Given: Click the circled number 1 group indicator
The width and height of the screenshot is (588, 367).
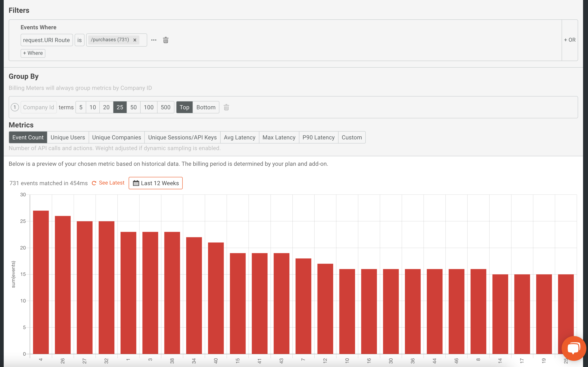Looking at the screenshot, I should 15,107.
